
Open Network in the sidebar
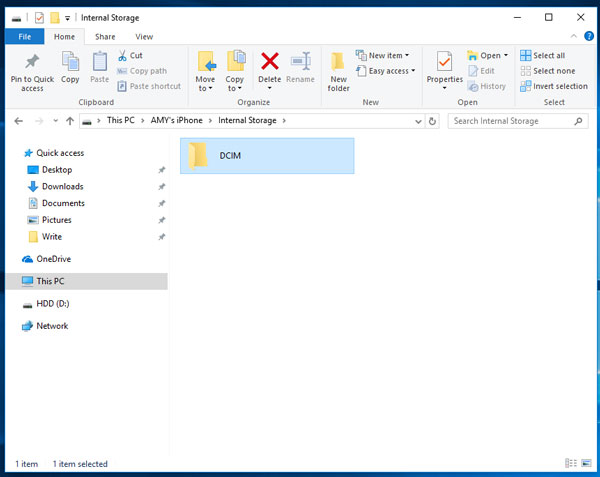pyautogui.click(x=45, y=326)
